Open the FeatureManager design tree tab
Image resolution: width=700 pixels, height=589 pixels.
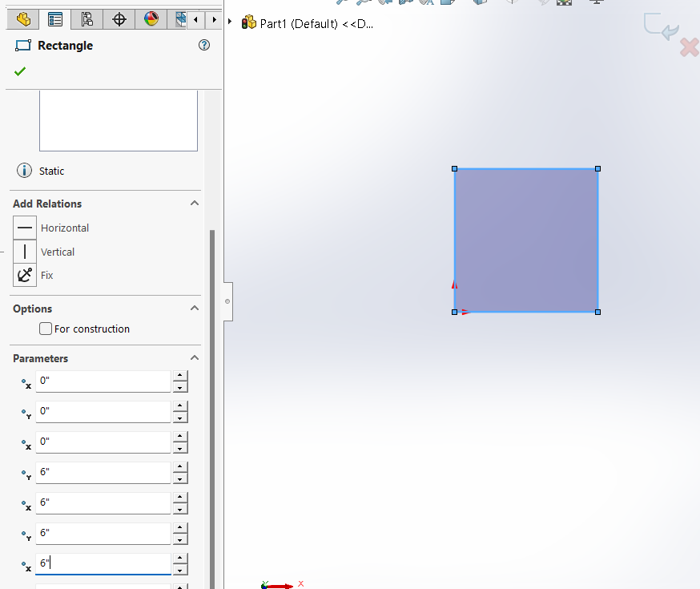click(23, 19)
